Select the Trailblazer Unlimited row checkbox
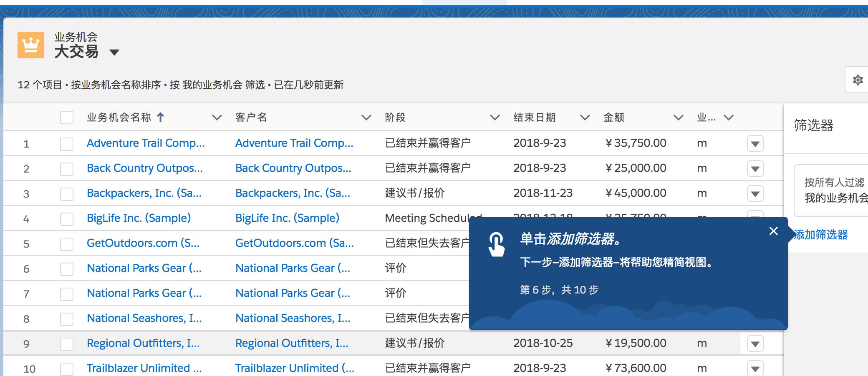This screenshot has height=376, width=868. point(67,369)
